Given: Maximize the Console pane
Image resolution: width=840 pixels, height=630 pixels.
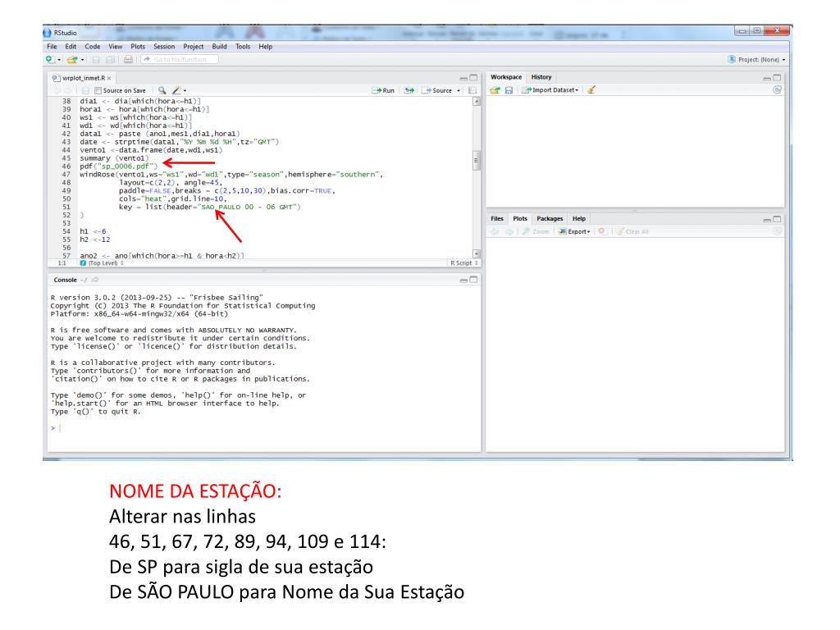Looking at the screenshot, I should (x=473, y=280).
